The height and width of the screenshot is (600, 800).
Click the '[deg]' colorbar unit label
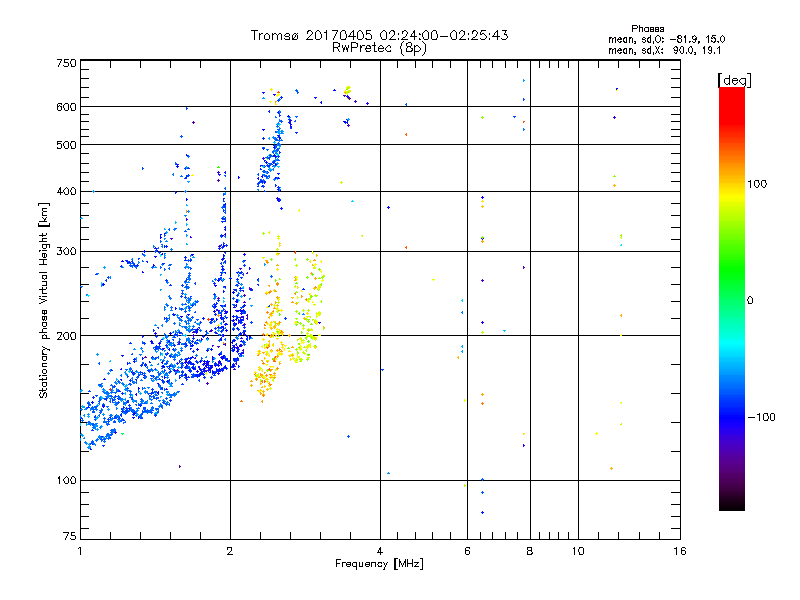tap(734, 80)
